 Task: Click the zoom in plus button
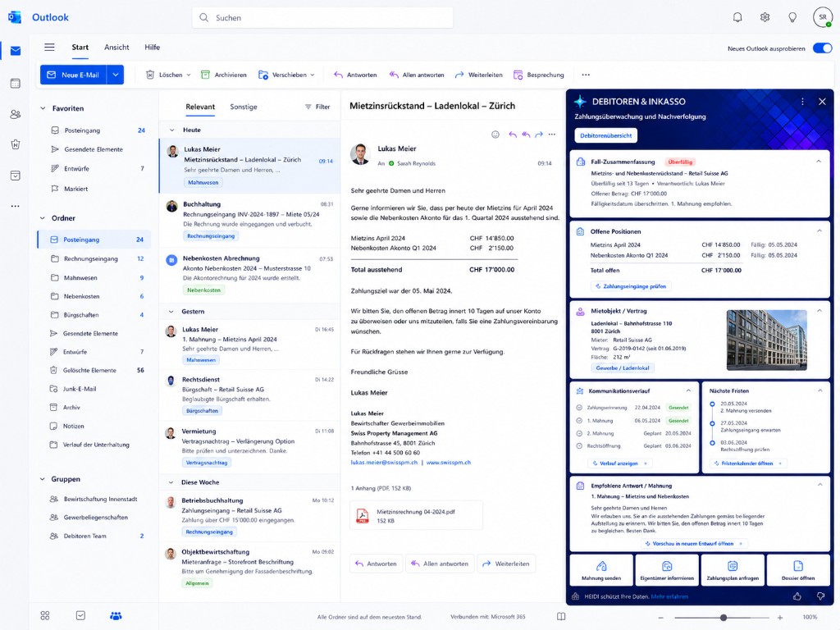pyautogui.click(x=780, y=617)
